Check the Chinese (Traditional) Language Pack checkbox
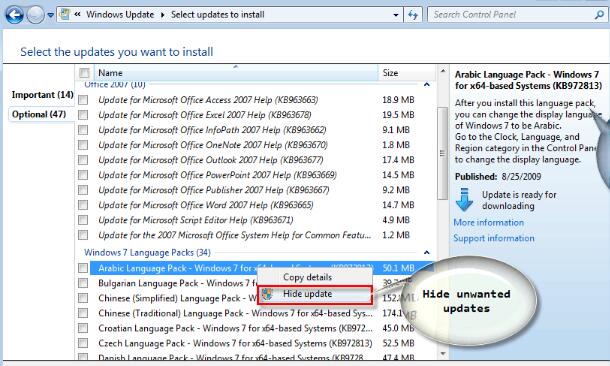Screen dimensions: 610x366 (83, 313)
